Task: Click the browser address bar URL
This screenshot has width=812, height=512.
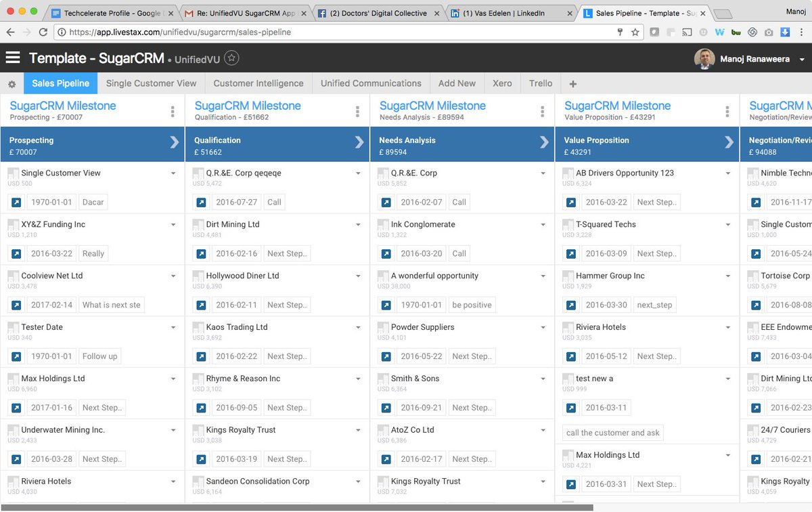Action: pos(179,32)
